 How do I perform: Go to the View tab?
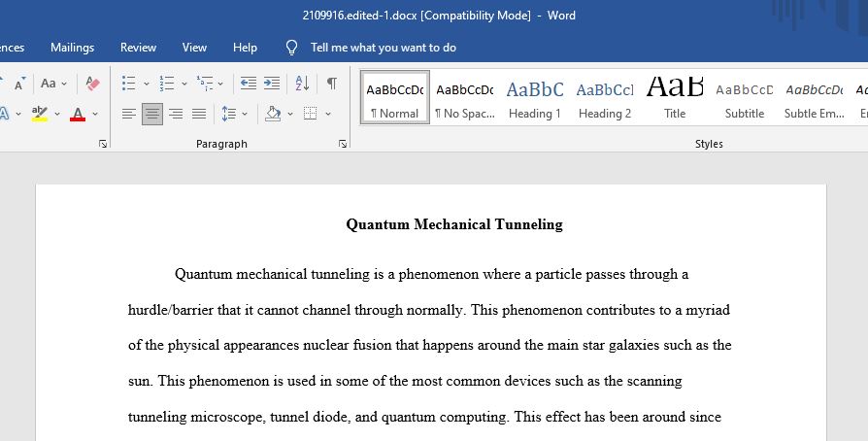[194, 48]
